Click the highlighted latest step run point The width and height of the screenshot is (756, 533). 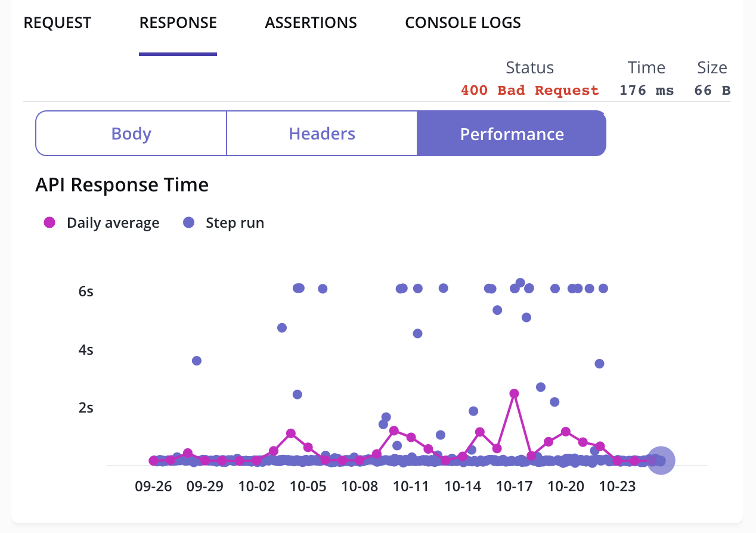coord(661,460)
